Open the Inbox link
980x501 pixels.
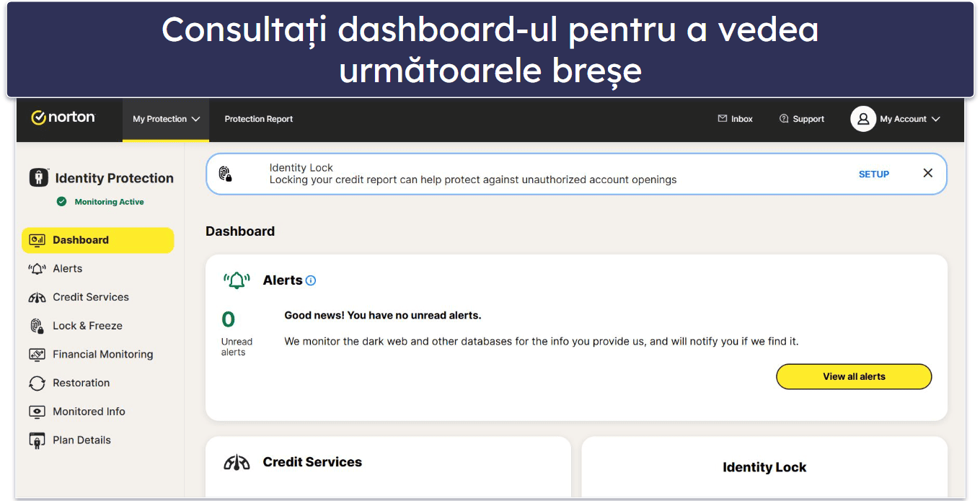click(741, 119)
